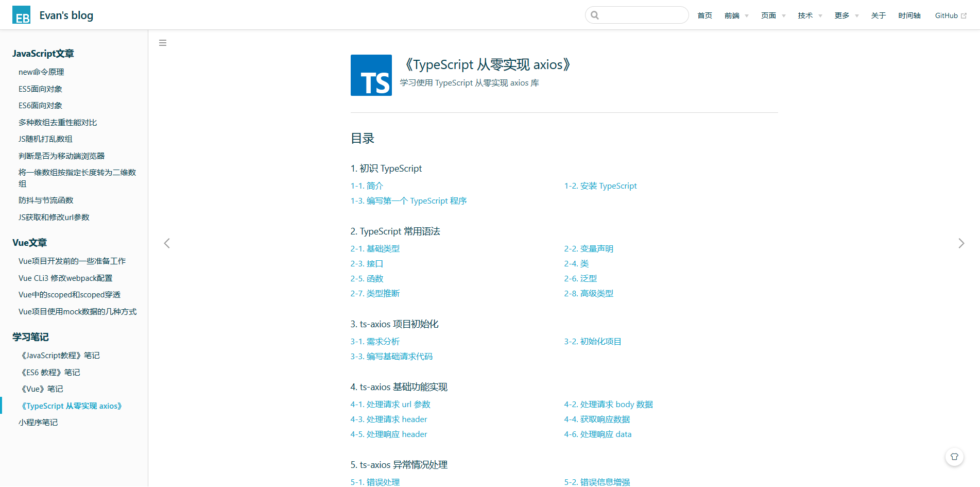Viewport: 980px width, 487px height.
Task: Open sidebar article Vue项目开发前的一些准备工作
Action: [x=72, y=261]
